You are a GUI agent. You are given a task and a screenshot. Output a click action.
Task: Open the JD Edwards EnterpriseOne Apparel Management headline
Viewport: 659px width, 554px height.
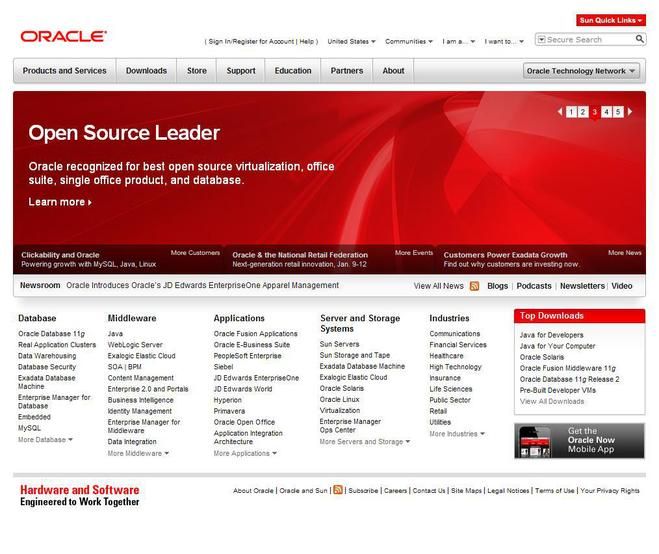pos(203,285)
